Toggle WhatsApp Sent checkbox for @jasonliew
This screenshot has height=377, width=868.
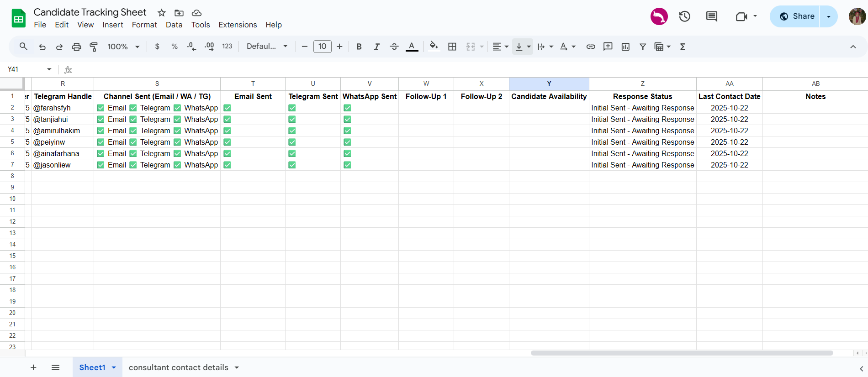[347, 165]
